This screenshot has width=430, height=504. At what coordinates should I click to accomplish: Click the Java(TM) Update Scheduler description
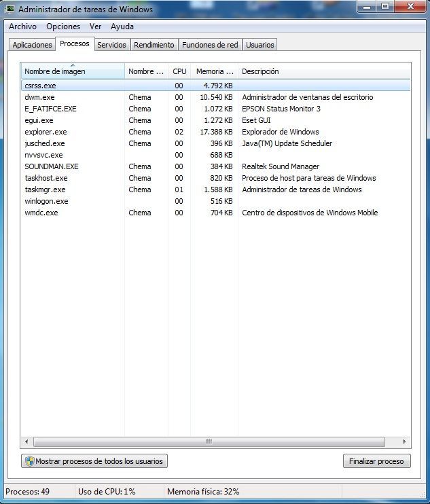(x=287, y=143)
